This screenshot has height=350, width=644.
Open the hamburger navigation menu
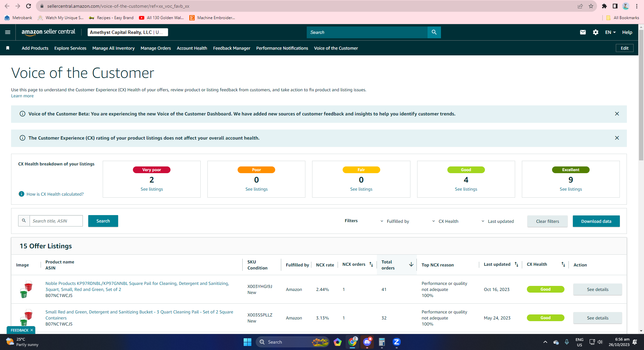click(x=8, y=32)
